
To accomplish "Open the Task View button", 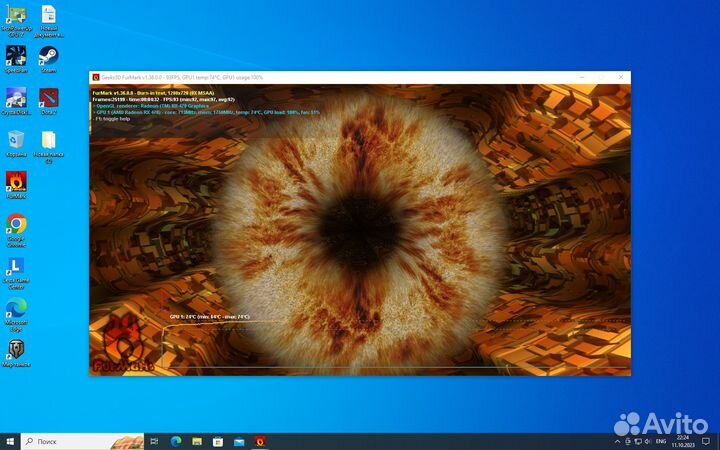I will tap(154, 440).
